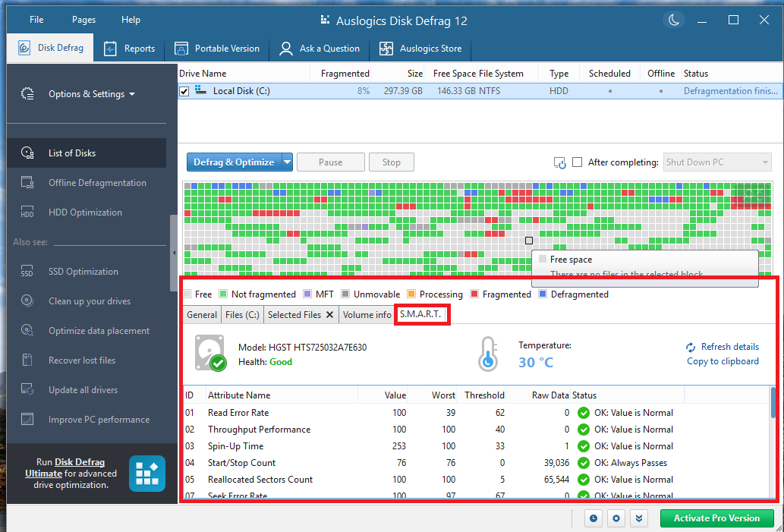Expand the double-chevron icon in footer
784x532 pixels.
[639, 518]
